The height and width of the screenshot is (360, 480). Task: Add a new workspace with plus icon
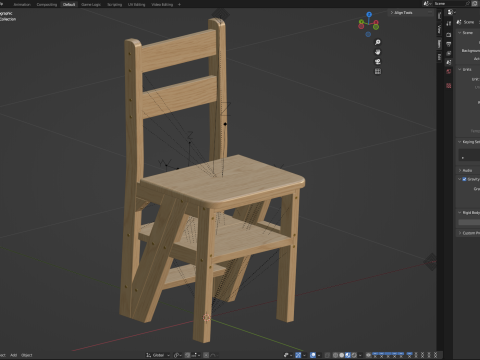coord(179,4)
